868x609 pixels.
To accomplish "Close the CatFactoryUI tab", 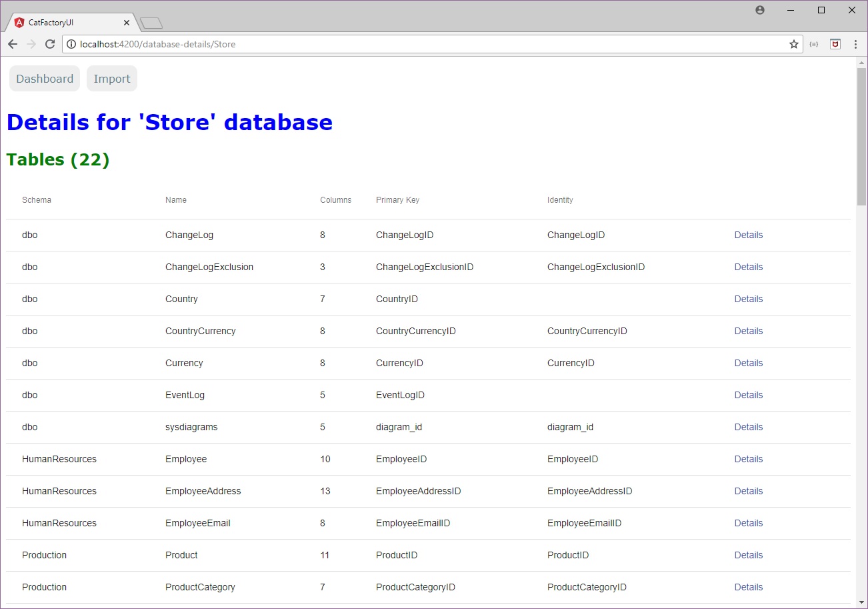I will [x=127, y=23].
